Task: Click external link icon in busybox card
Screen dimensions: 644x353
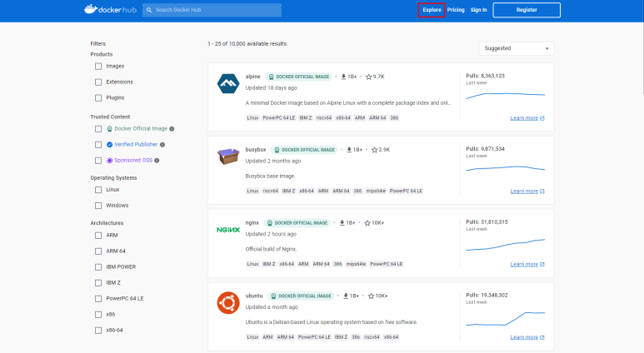Action: click(x=542, y=191)
